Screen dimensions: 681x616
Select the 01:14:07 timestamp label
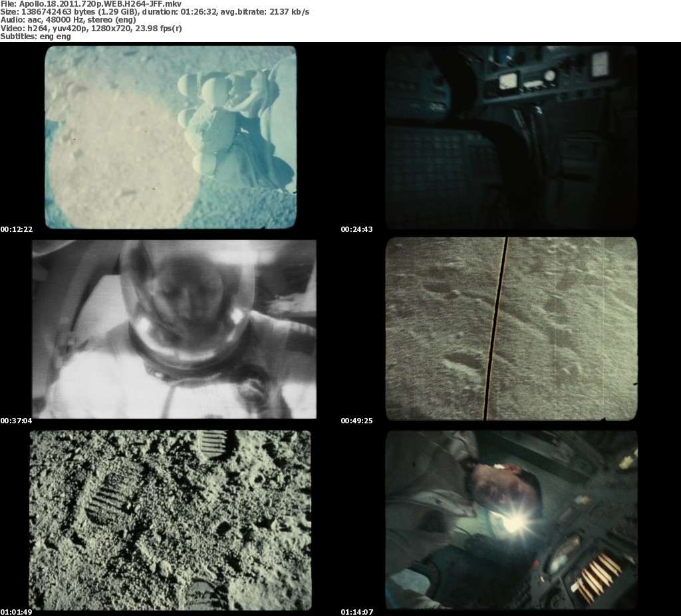pos(357,612)
